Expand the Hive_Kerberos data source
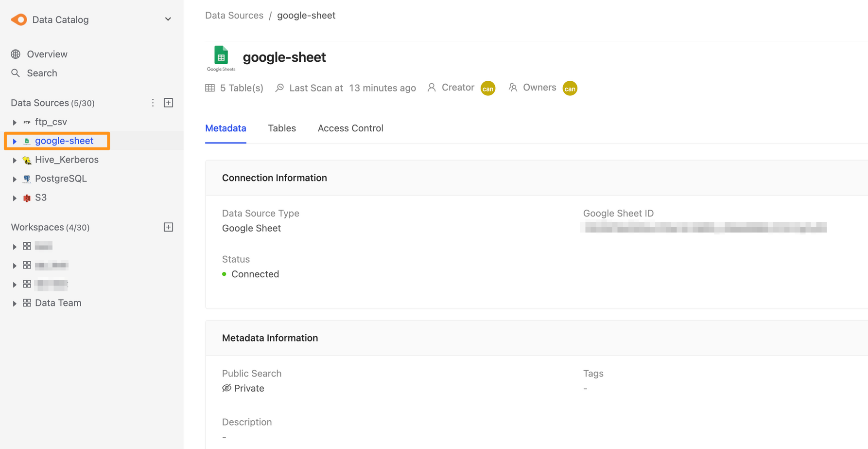 [x=15, y=160]
